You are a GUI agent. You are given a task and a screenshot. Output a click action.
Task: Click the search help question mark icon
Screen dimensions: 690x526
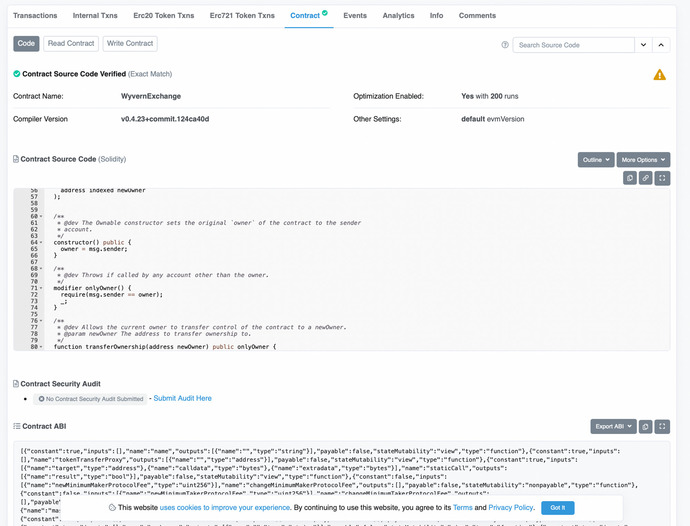[x=505, y=45]
